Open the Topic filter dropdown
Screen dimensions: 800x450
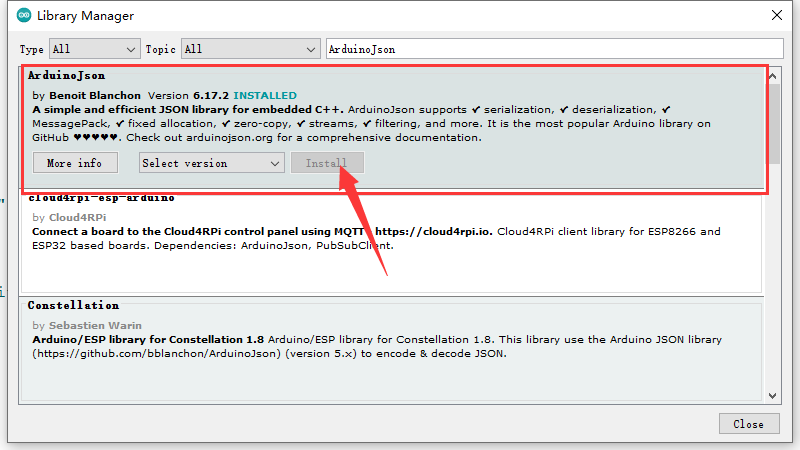pos(251,49)
